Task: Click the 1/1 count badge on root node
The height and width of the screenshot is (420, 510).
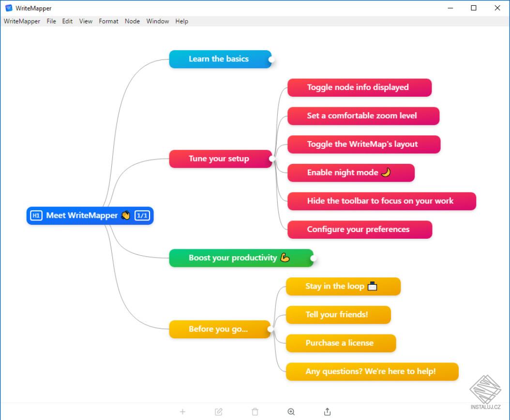Action: (142, 216)
